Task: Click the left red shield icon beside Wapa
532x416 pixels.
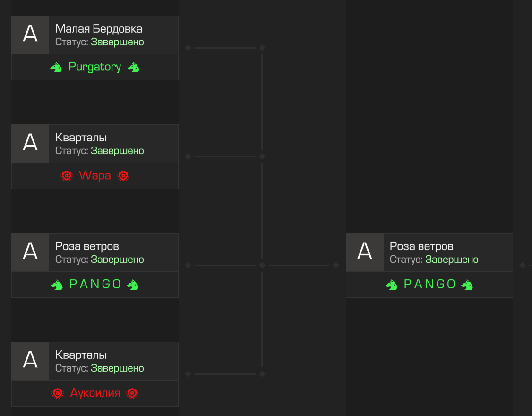Action: pyautogui.click(x=67, y=176)
